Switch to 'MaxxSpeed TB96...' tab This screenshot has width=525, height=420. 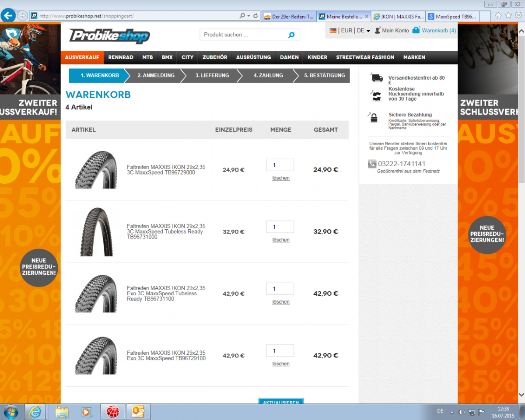(x=452, y=17)
